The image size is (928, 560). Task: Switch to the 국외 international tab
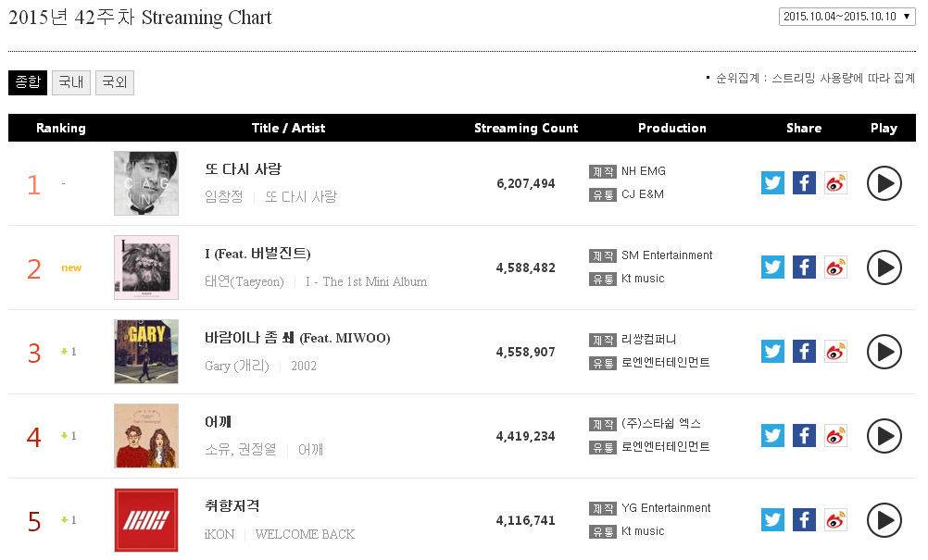click(x=115, y=82)
